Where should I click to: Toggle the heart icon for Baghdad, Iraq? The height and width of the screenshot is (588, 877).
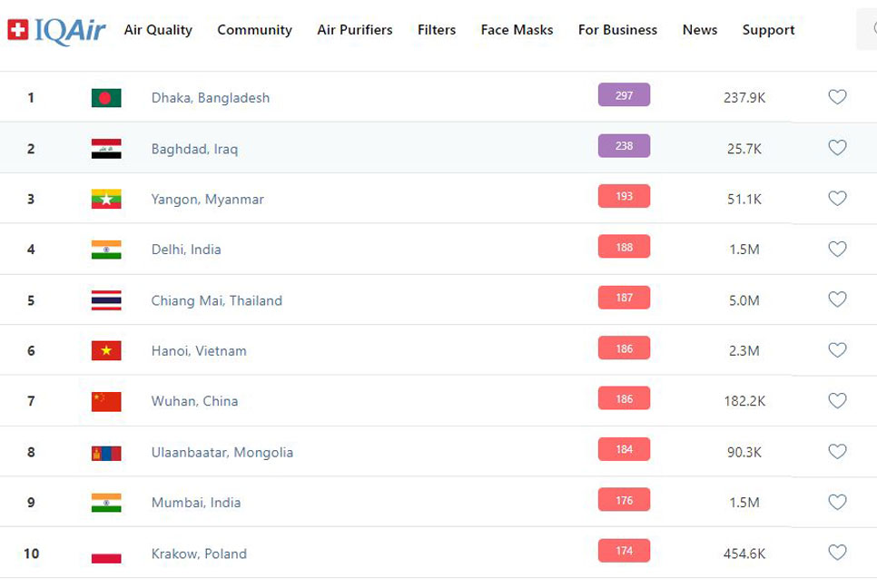837,148
